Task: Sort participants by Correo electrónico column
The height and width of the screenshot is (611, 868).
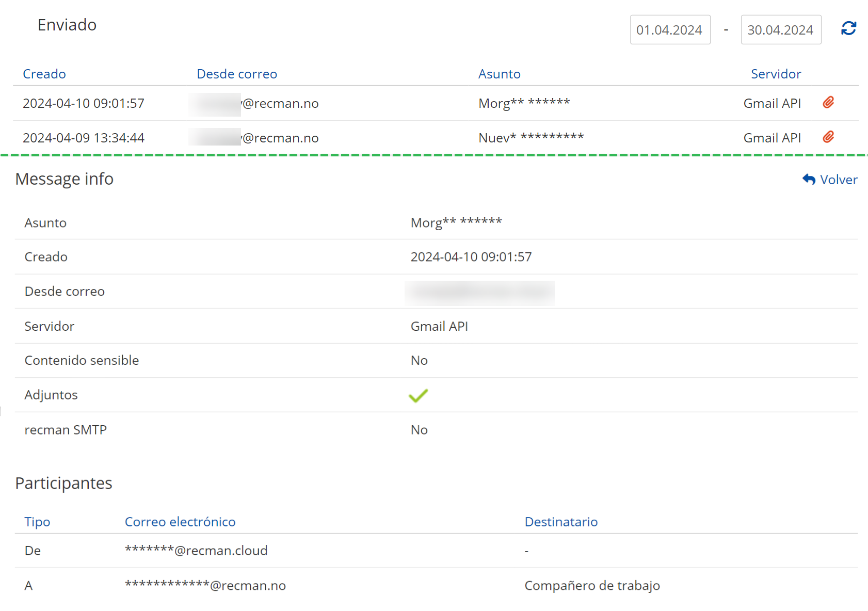Action: [180, 522]
